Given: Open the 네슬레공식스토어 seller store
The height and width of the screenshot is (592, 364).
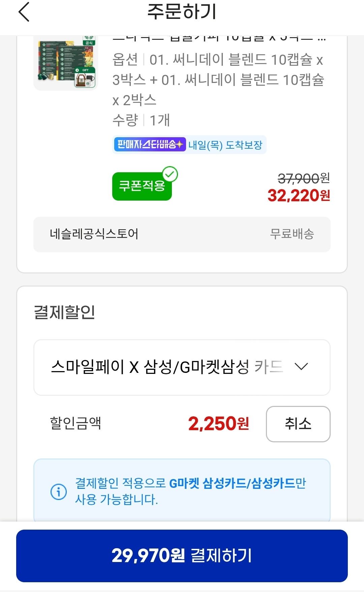Looking at the screenshot, I should [x=94, y=234].
